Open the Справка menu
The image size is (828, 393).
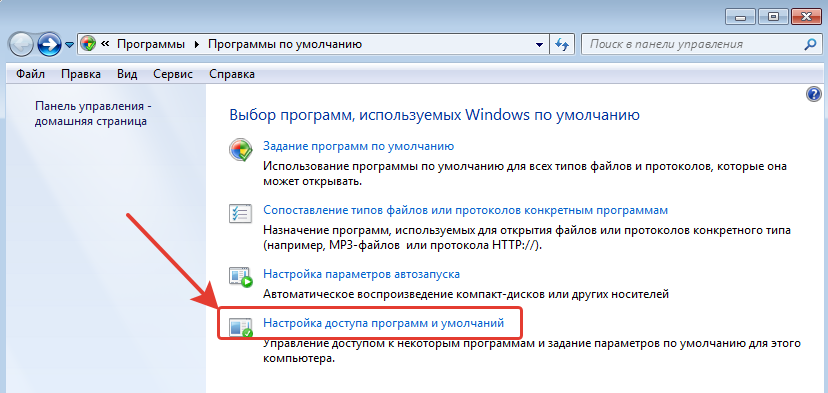click(232, 74)
